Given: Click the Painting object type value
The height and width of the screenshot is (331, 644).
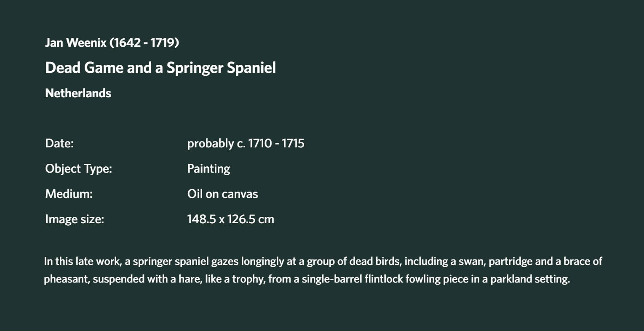Looking at the screenshot, I should tap(208, 169).
